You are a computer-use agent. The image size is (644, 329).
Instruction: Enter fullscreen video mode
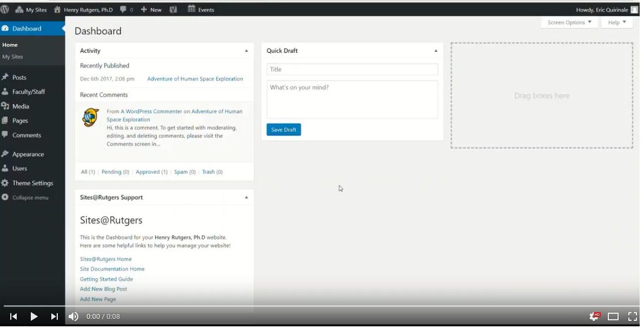pos(632,317)
